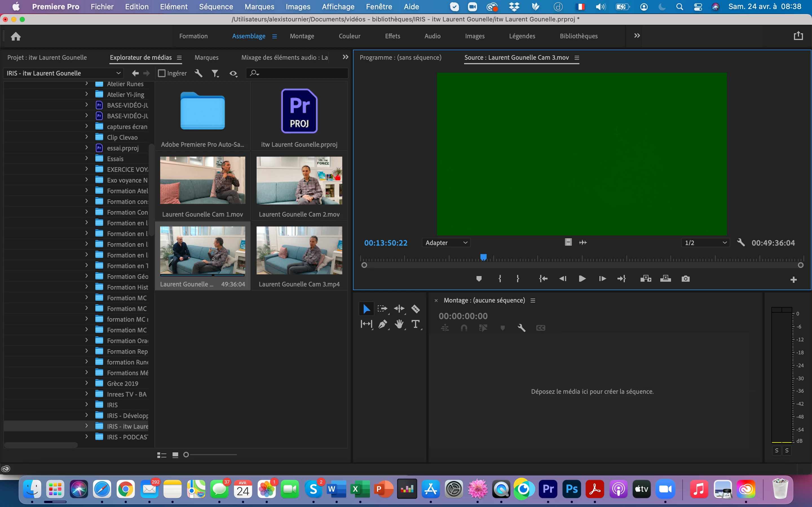Select the Type tool
The image size is (812, 507).
tap(415, 324)
